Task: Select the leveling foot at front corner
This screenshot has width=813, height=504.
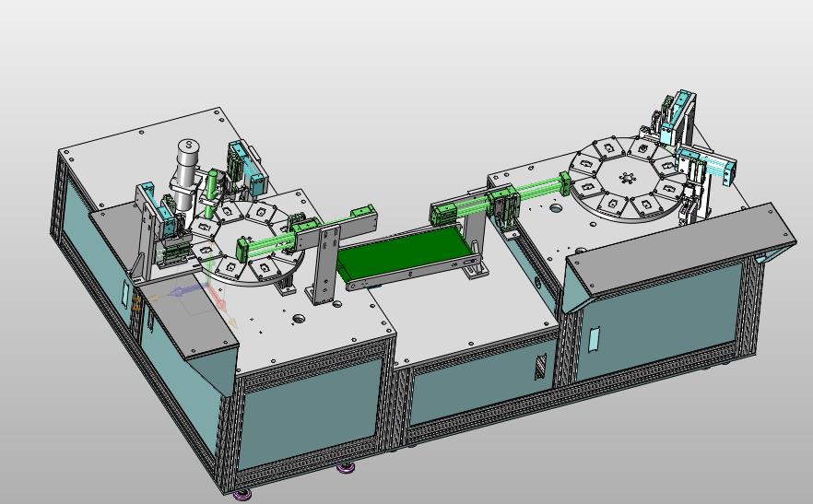Action: click(x=242, y=495)
